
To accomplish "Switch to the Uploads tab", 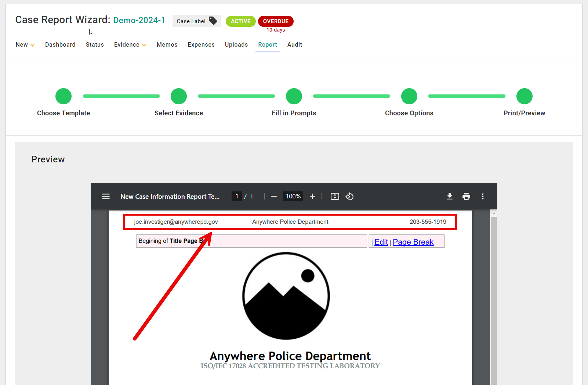I will (236, 45).
